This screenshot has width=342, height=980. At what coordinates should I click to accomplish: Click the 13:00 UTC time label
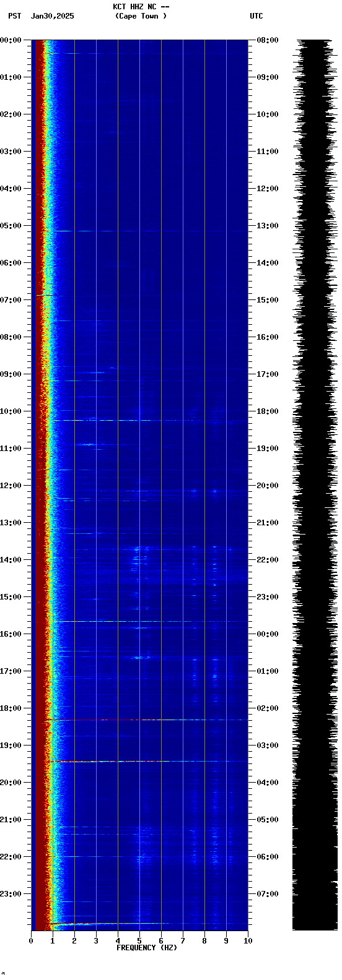click(268, 226)
